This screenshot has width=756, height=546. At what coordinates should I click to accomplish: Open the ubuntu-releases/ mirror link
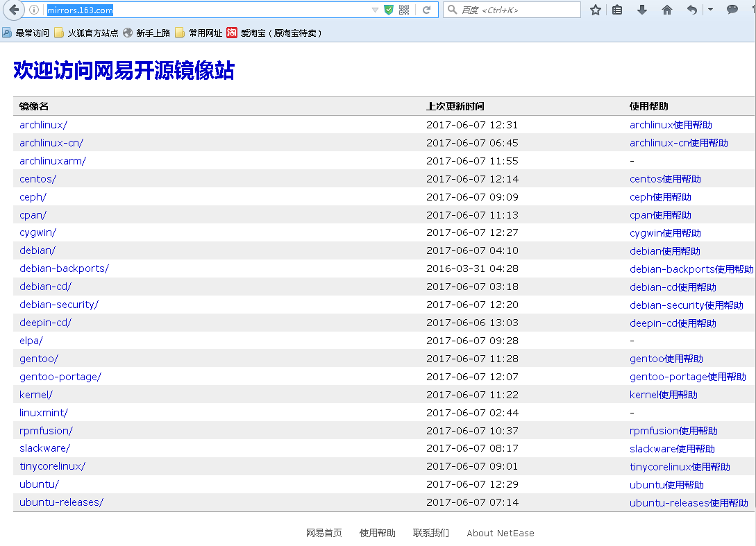pyautogui.click(x=61, y=502)
